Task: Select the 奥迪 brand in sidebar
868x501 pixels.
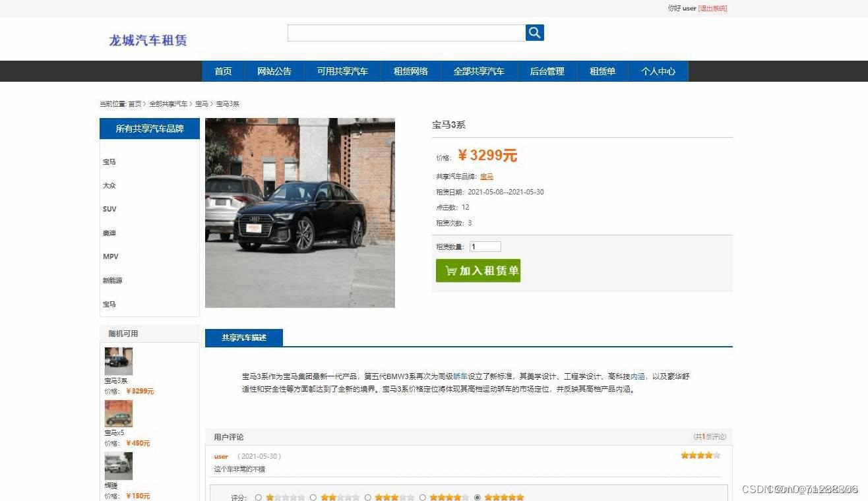Action: (x=109, y=233)
